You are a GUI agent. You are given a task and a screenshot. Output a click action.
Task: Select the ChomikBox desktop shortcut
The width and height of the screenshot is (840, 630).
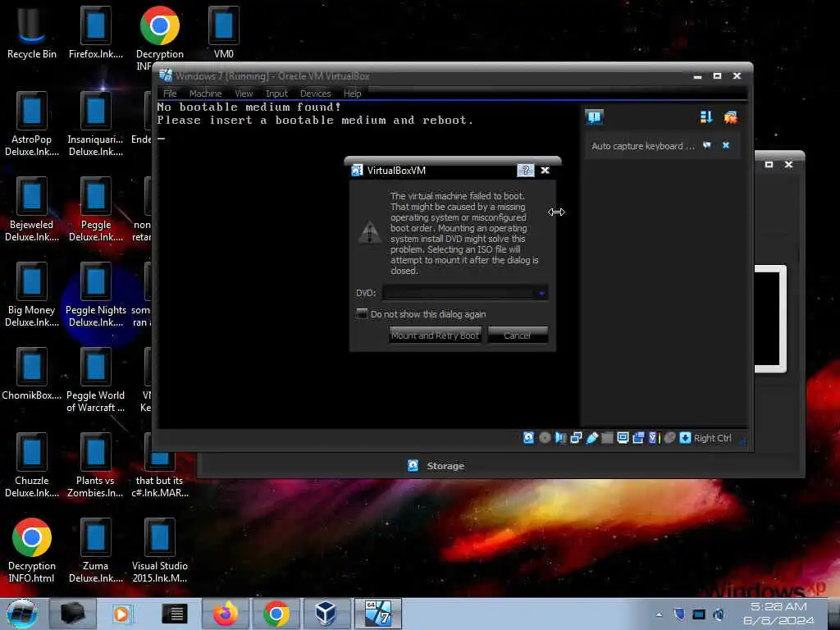[x=32, y=374]
